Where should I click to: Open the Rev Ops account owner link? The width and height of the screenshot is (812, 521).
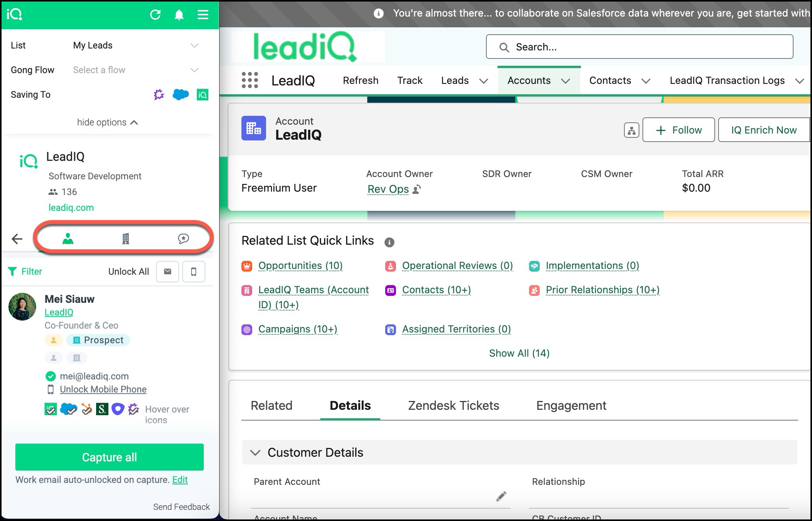388,189
